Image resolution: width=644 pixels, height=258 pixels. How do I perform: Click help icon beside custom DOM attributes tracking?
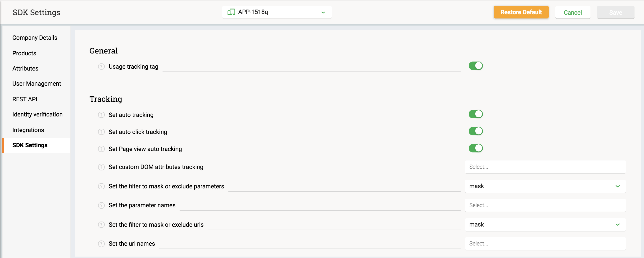pos(101,167)
